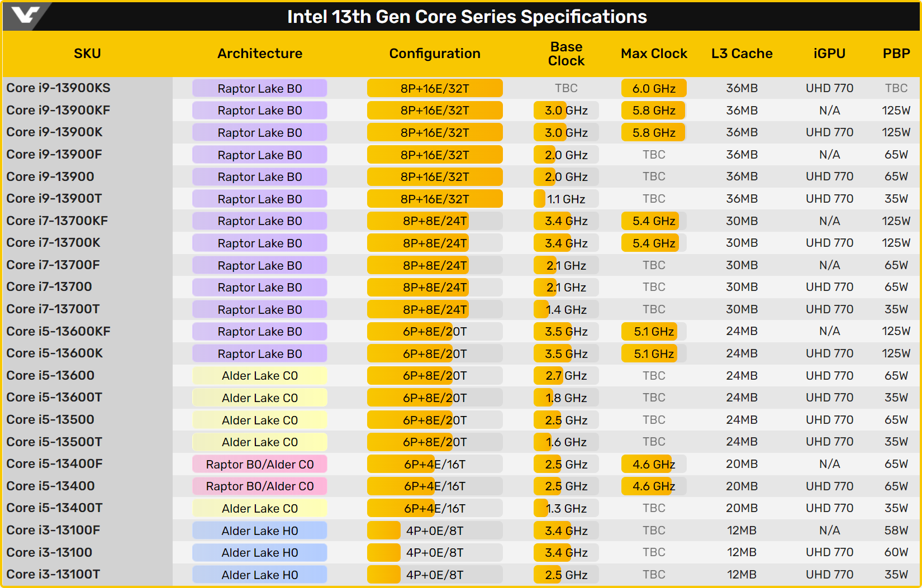Click the Core i7-13700KF SKU name

point(57,221)
